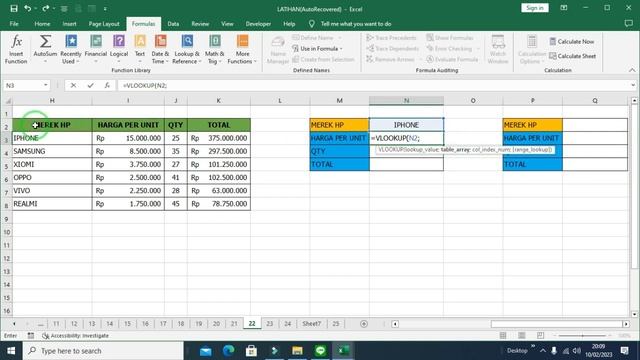Open File Explorer from the taskbar
This screenshot has width=640, height=360.
coord(297,351)
